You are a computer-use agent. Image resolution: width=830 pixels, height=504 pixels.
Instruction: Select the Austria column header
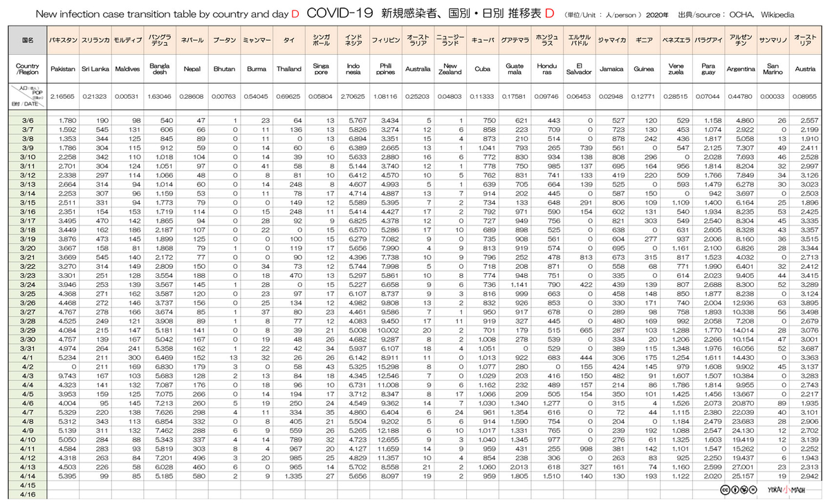(x=805, y=69)
